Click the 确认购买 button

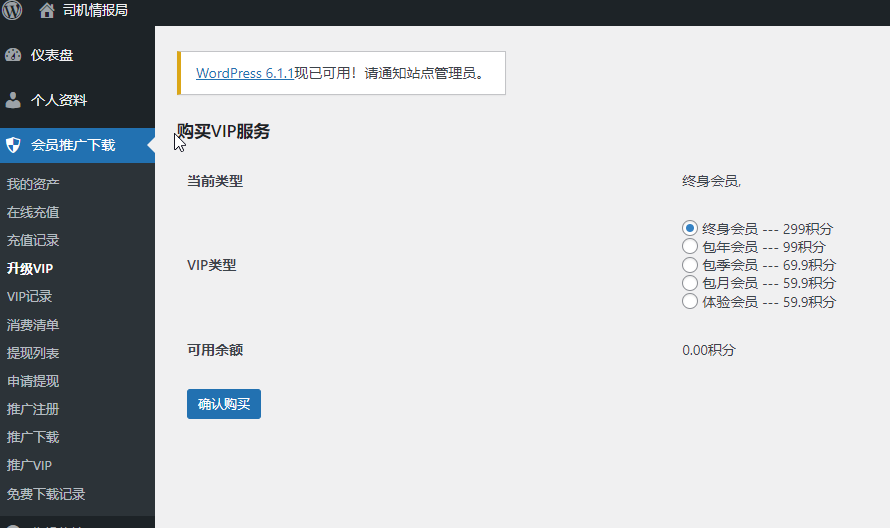coord(224,404)
